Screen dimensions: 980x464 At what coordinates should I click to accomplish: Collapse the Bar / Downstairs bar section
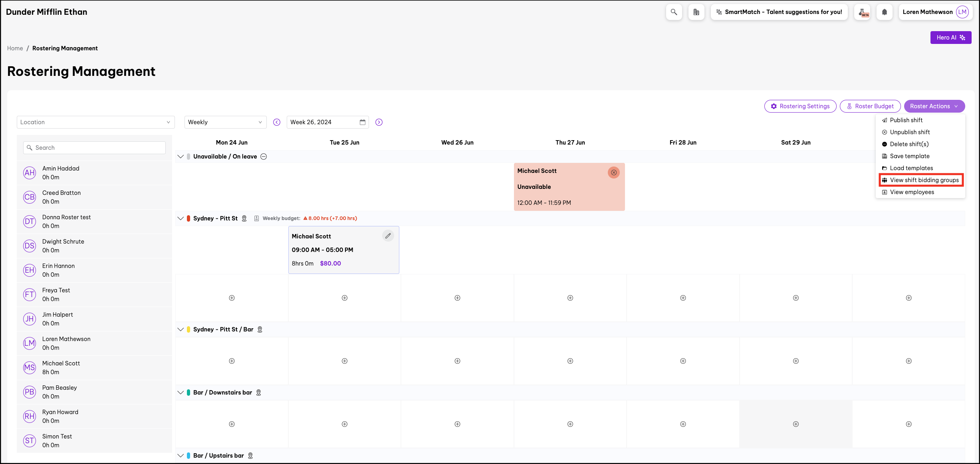tap(181, 393)
